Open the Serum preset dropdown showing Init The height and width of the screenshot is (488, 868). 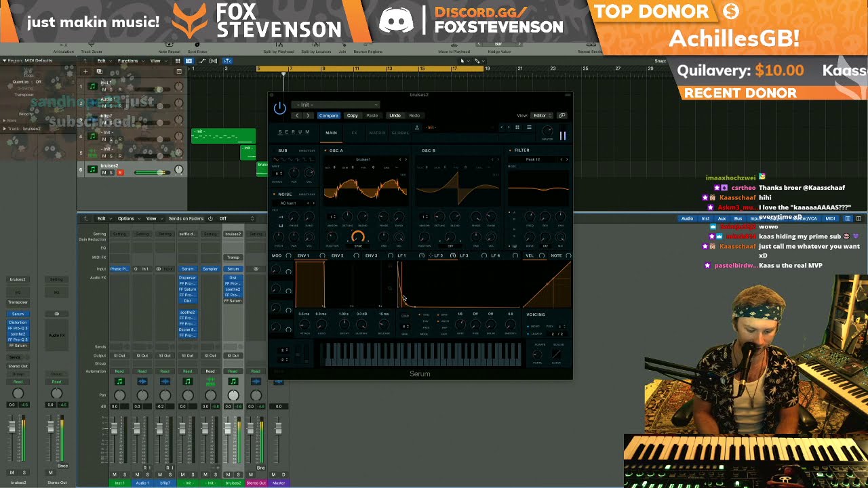click(336, 104)
